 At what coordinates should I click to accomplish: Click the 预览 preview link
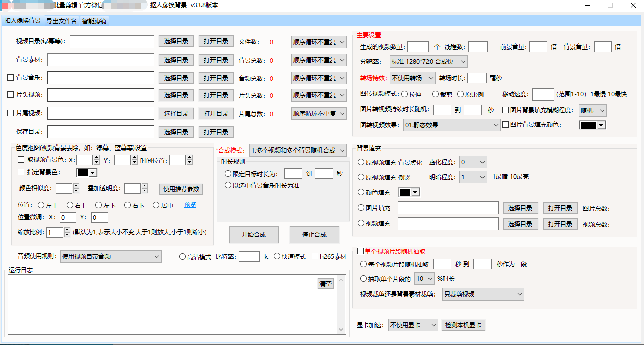[190, 205]
